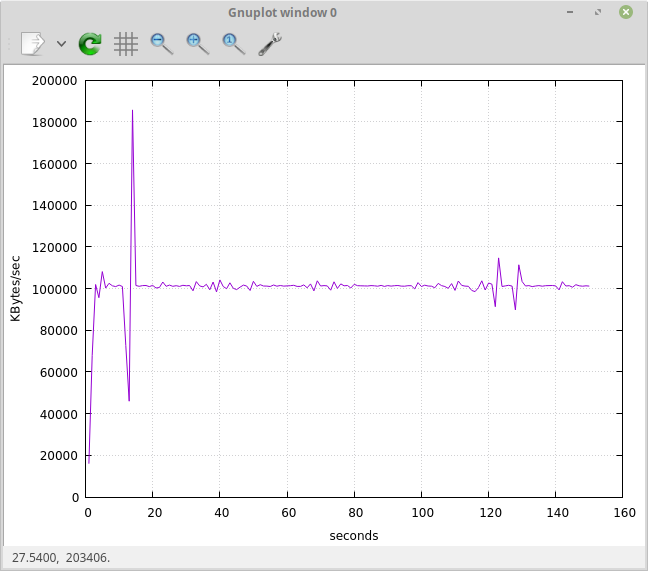Image resolution: width=648 pixels, height=571 pixels.
Task: Toggle the grid lines display
Action: [x=125, y=43]
